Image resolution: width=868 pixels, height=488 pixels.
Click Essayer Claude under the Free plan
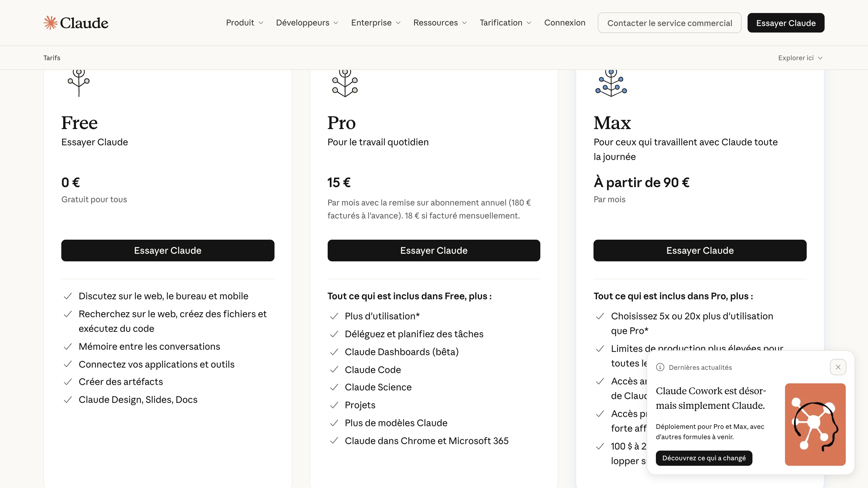pos(168,250)
